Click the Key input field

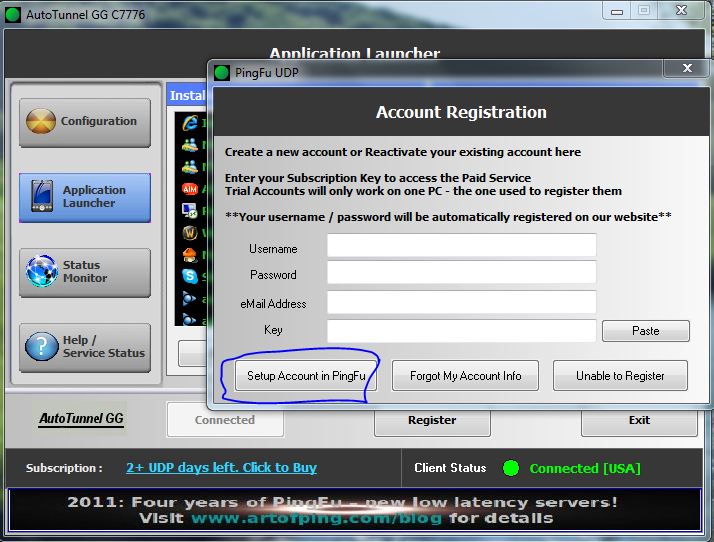[462, 330]
